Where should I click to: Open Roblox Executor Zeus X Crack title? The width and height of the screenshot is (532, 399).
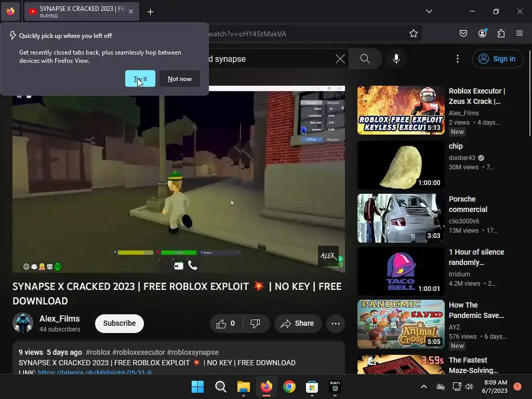click(x=477, y=96)
